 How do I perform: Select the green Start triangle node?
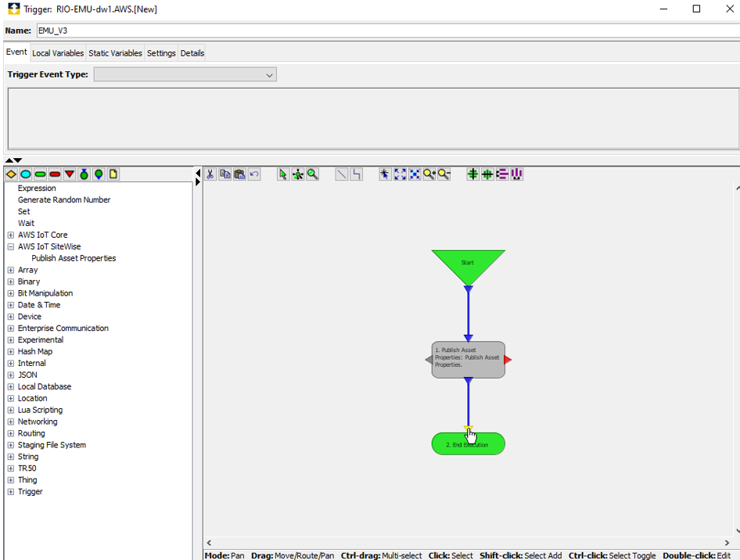(x=468, y=264)
